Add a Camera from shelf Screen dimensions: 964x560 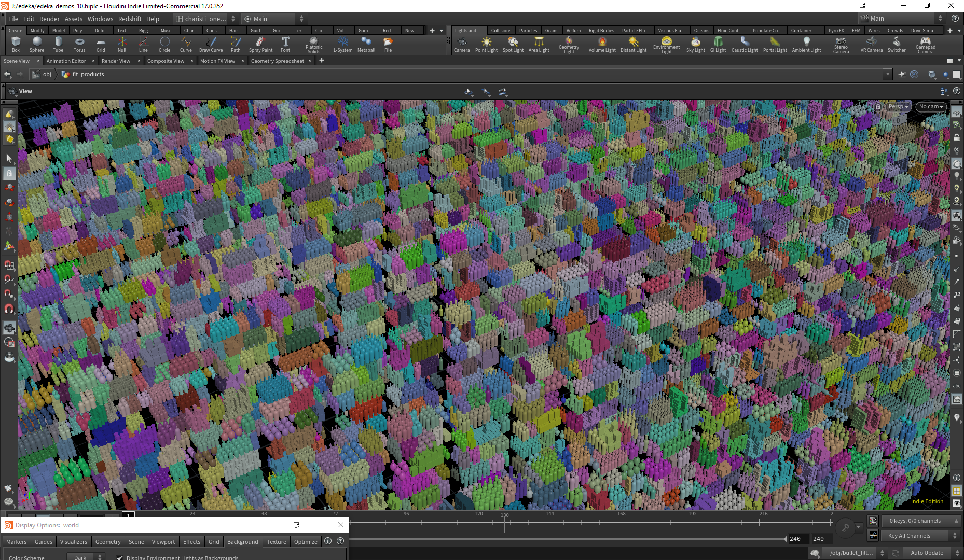[461, 44]
